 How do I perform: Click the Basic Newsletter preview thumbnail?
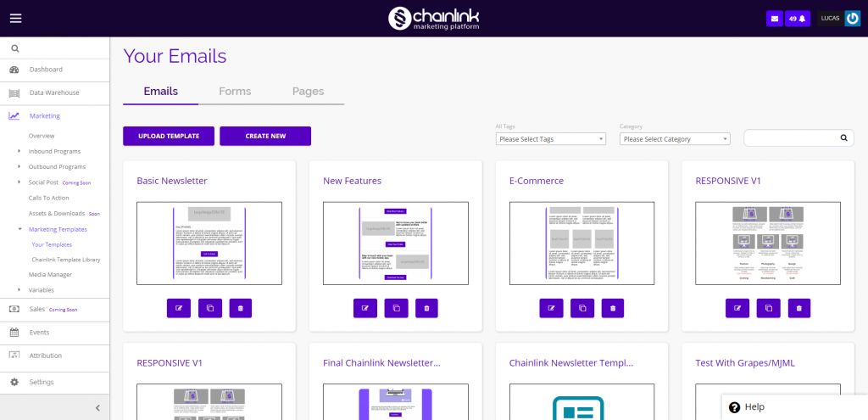point(209,244)
